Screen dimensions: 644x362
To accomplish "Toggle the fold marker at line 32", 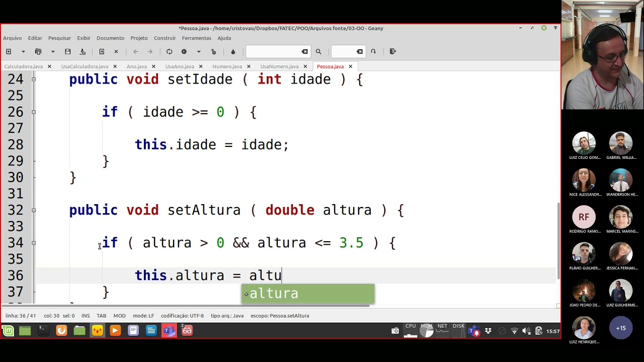I will coord(34,210).
